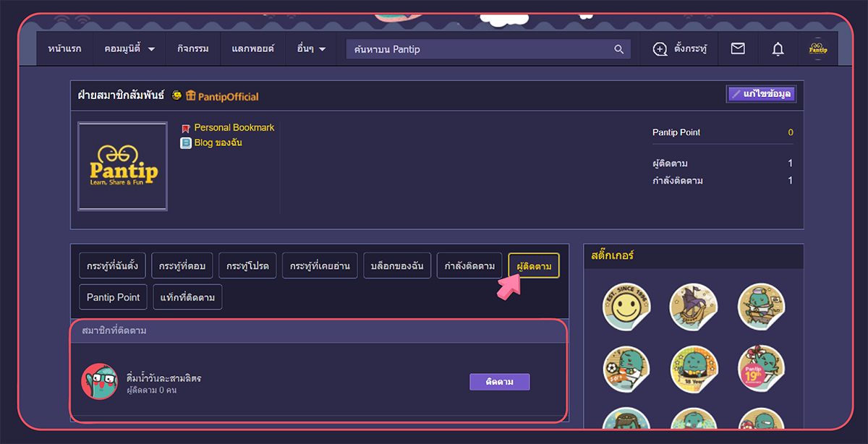This screenshot has width=868, height=444.
Task: Open the Blog ของฉัน link
Action: pyautogui.click(x=218, y=142)
